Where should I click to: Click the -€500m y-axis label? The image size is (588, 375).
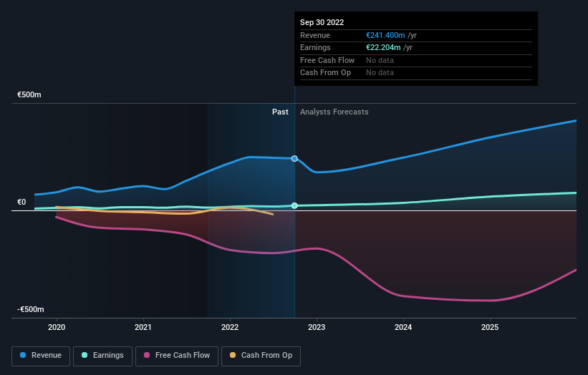tap(30, 309)
